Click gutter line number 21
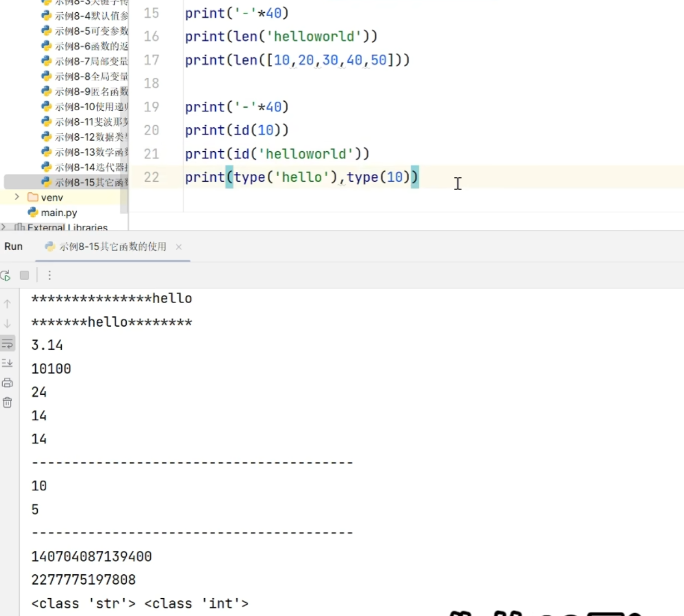684x616 pixels. tap(151, 153)
